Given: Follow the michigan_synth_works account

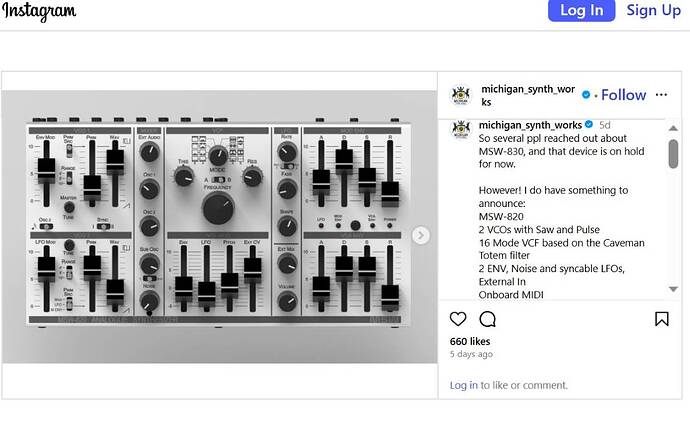Looking at the screenshot, I should [623, 95].
